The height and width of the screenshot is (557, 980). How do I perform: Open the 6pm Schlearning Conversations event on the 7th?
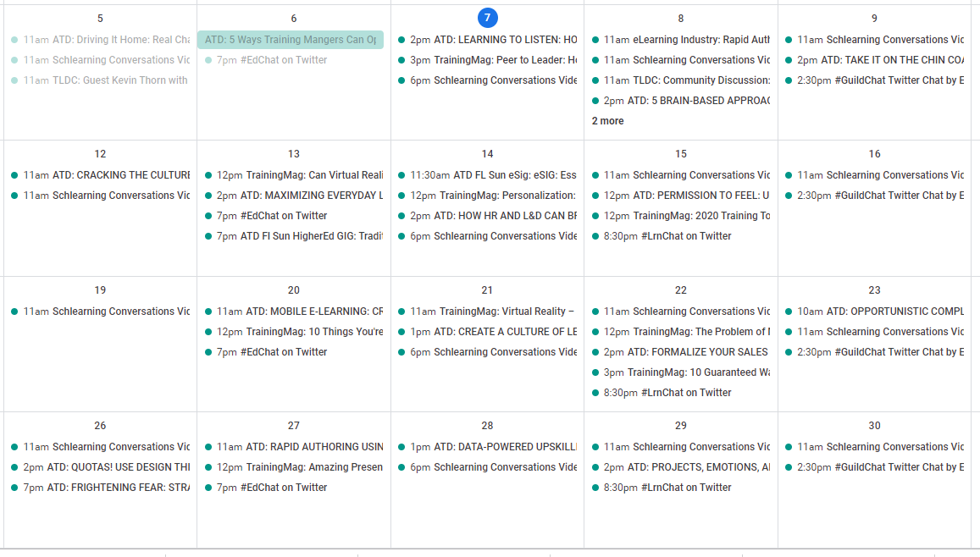coord(488,80)
